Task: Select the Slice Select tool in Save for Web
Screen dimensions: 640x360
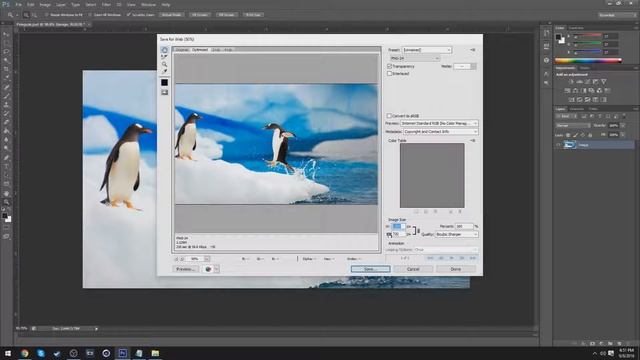Action: (x=164, y=57)
